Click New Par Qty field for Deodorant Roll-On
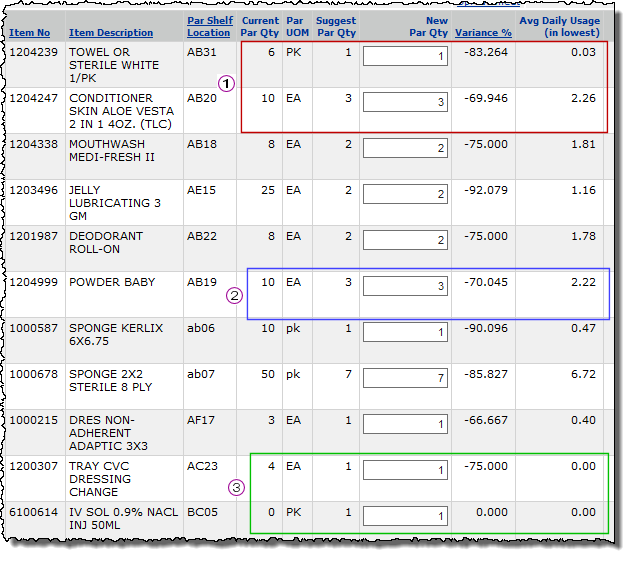 pyautogui.click(x=405, y=240)
